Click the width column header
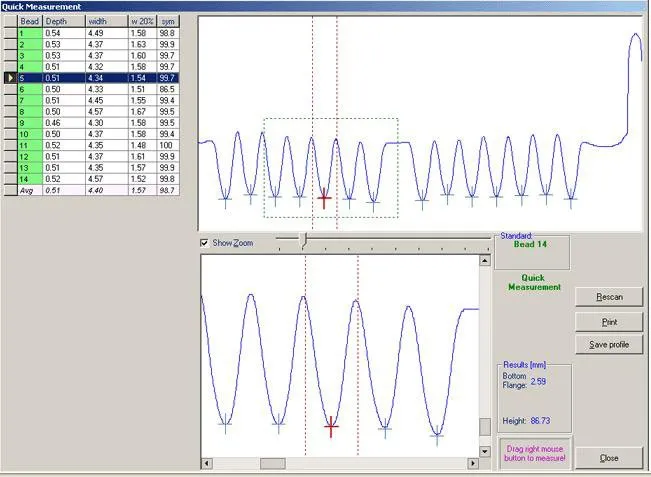The image size is (651, 477). 107,22
